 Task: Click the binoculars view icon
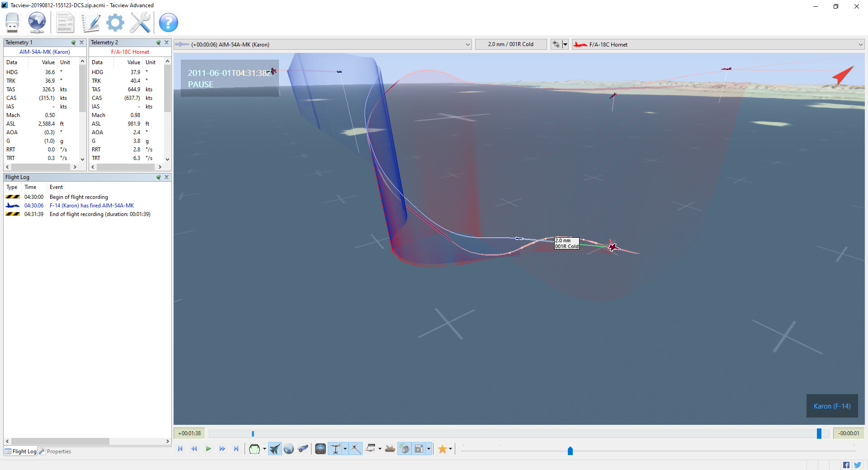tap(303, 449)
